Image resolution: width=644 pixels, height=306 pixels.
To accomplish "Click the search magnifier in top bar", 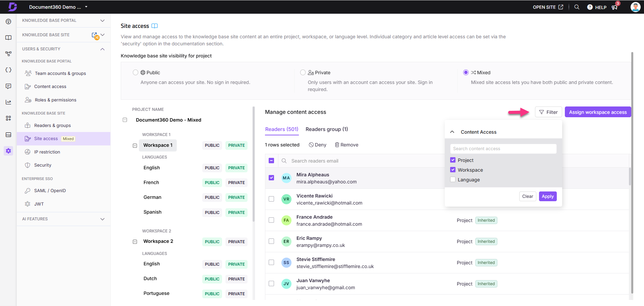I will (577, 7).
